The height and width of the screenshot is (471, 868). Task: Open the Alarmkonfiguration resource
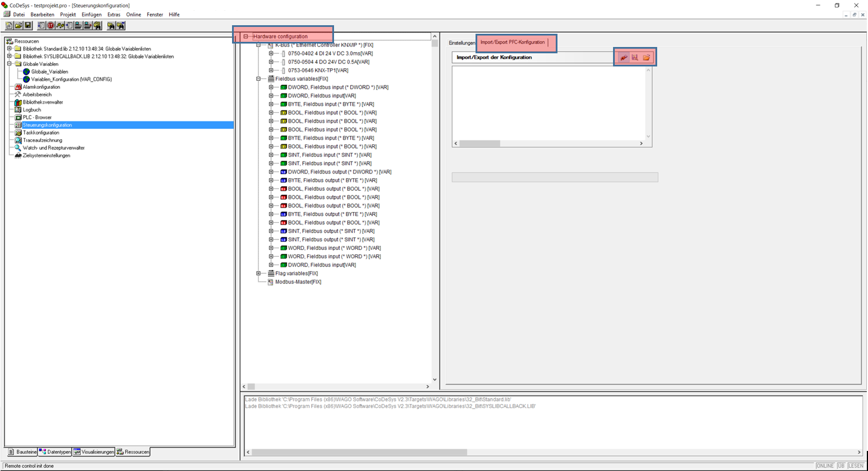click(x=41, y=87)
